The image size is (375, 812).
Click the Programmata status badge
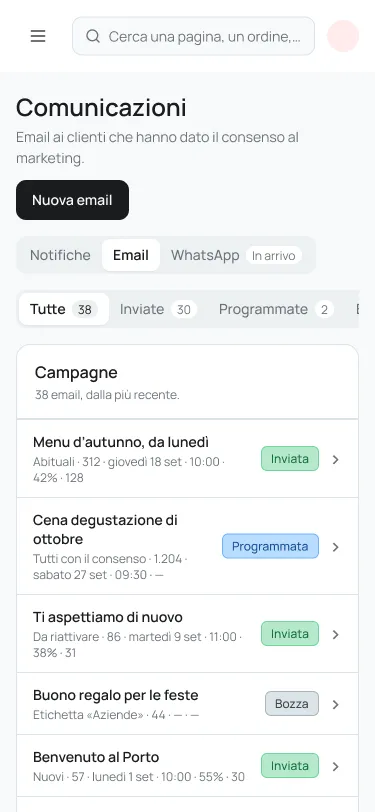tap(270, 546)
